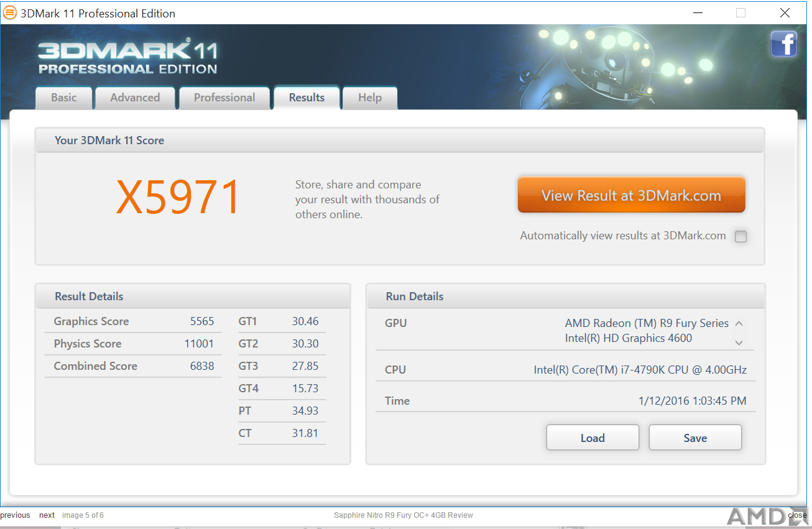Click the next image link

(47, 515)
